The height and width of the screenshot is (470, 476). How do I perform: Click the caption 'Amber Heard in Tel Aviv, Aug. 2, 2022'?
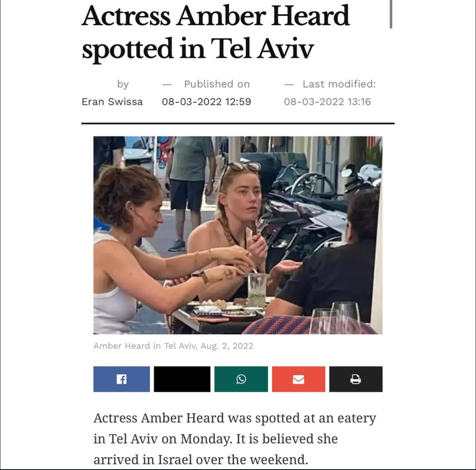coord(173,346)
